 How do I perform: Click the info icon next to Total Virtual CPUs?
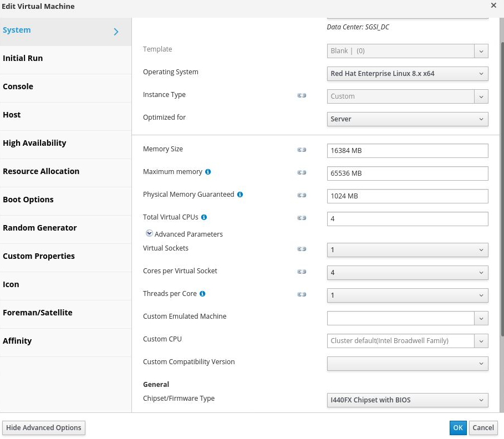[x=204, y=217]
